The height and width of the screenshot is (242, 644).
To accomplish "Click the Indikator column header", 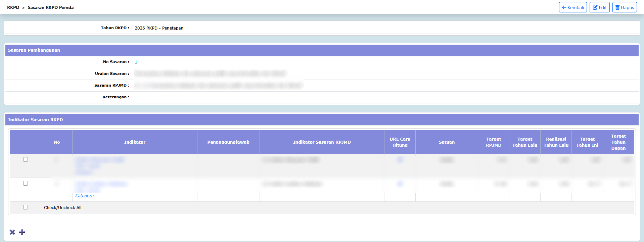I will coord(135,142).
